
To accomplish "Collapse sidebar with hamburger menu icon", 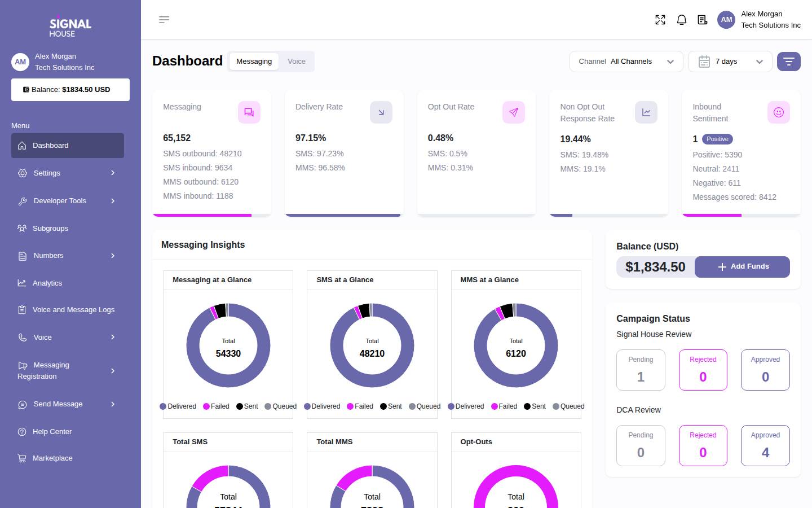I will tap(164, 20).
